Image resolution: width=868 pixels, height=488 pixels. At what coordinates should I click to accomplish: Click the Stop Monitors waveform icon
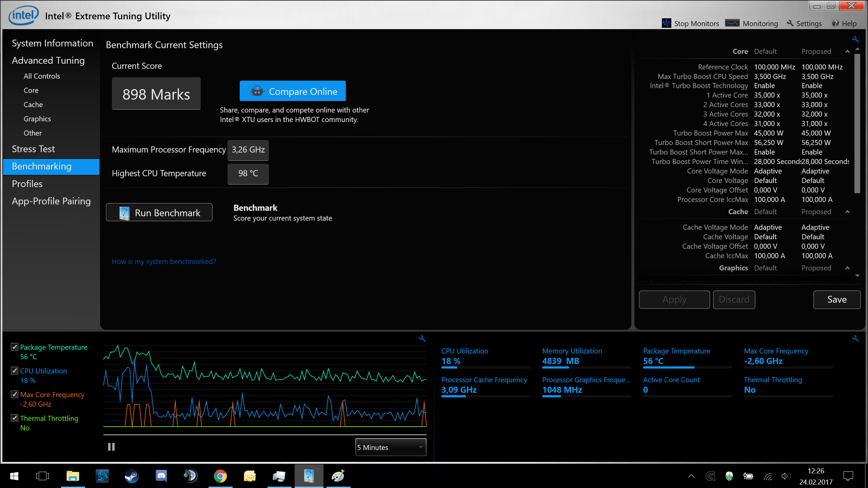pos(666,23)
